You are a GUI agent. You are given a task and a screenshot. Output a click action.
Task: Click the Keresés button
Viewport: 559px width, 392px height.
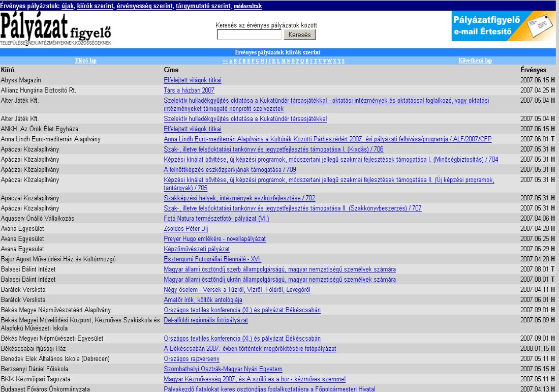point(299,35)
